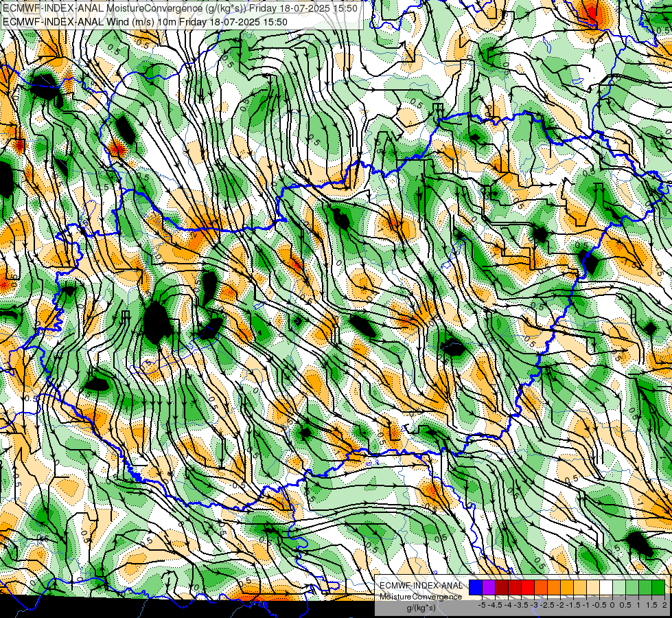Click the legend tick label -1.5
The image size is (672, 618).
(x=573, y=605)
